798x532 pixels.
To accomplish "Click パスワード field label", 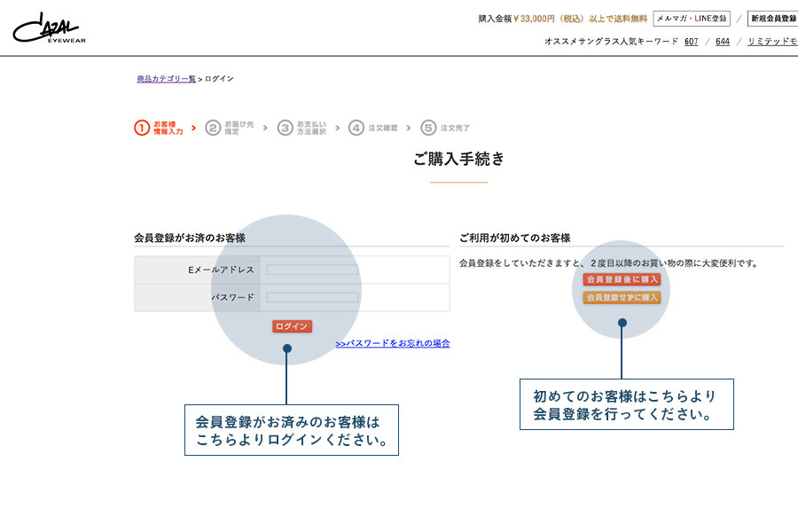I will tap(232, 297).
